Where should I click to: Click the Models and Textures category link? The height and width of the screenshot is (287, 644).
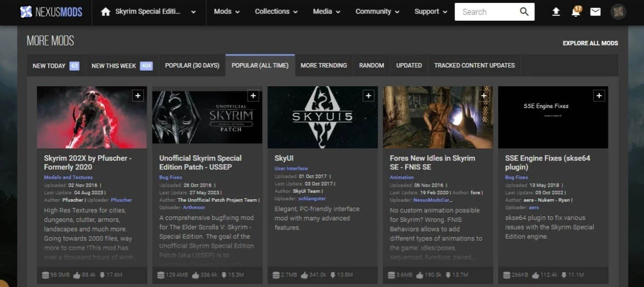[x=68, y=178]
